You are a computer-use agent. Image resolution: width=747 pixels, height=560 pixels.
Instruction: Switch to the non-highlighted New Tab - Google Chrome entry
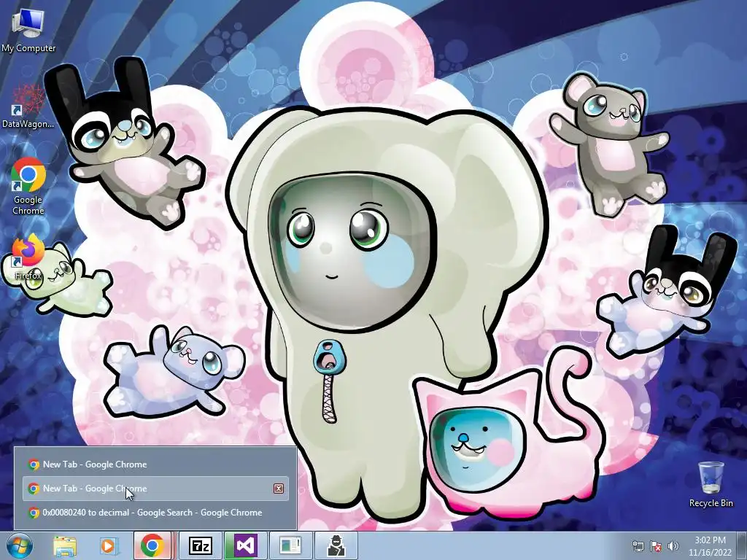point(155,464)
